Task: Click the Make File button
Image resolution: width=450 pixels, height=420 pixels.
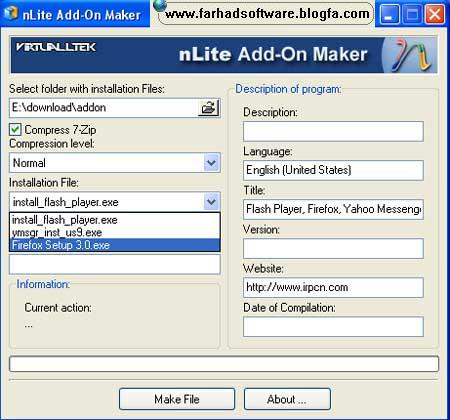Action: tap(177, 399)
